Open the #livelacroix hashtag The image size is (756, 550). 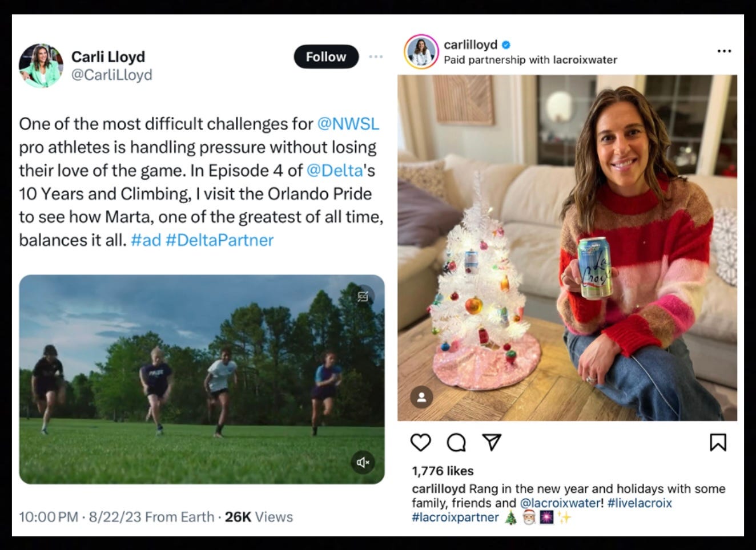pos(640,503)
